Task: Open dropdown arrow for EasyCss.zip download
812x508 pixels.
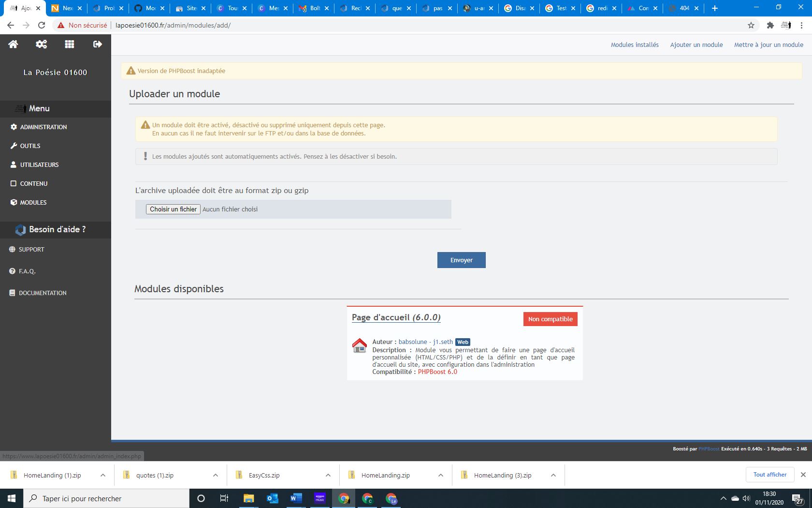Action: point(328,475)
